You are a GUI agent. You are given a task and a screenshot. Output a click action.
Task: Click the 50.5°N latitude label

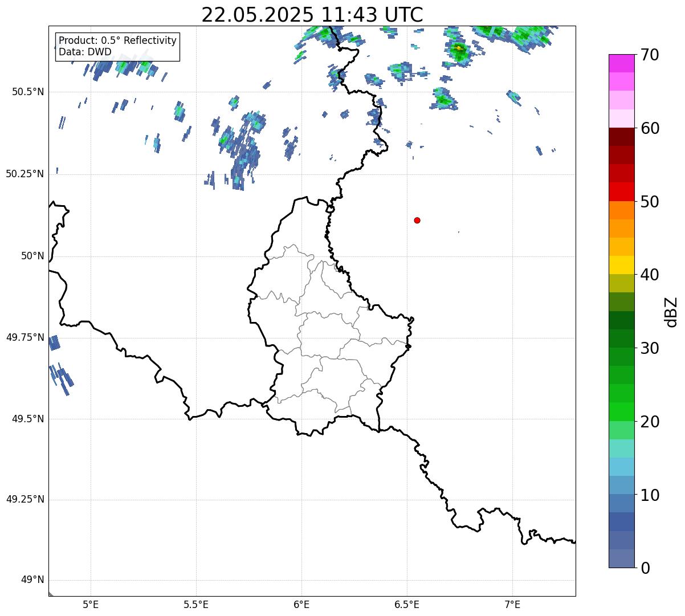pyautogui.click(x=28, y=92)
